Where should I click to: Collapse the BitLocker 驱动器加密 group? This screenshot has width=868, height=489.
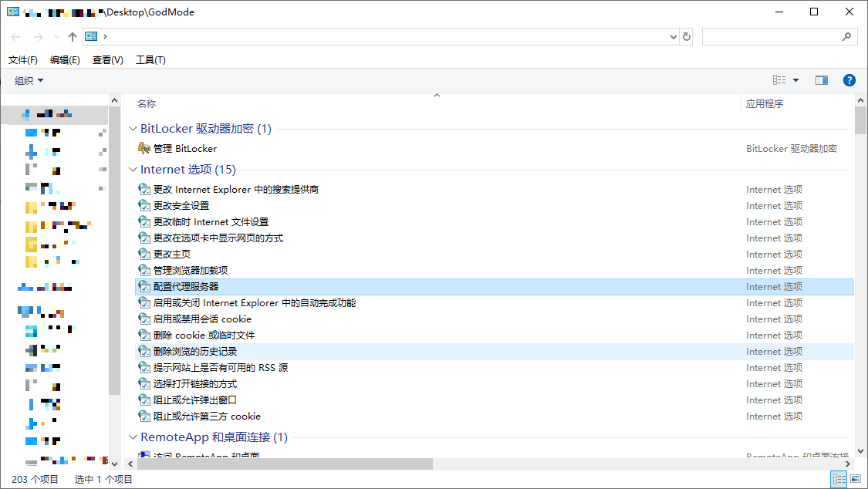click(x=133, y=129)
